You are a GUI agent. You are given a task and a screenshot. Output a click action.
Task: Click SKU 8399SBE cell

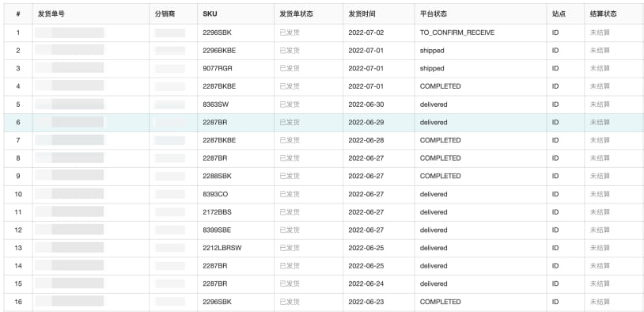(x=217, y=230)
